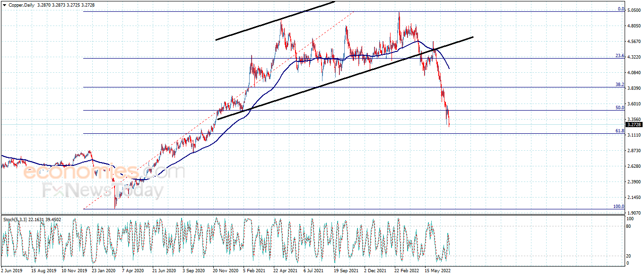Click the 4.3220 price axis value

[x=634, y=57]
